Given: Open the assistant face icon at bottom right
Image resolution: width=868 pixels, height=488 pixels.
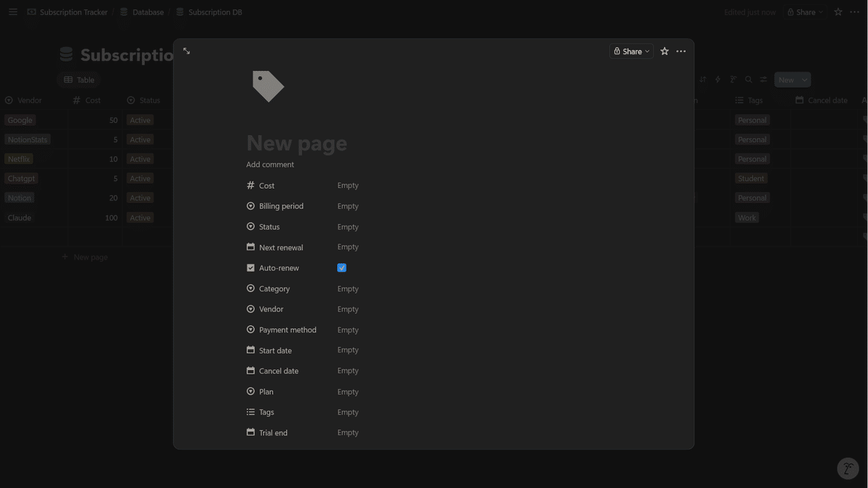Looking at the screenshot, I should (x=848, y=468).
